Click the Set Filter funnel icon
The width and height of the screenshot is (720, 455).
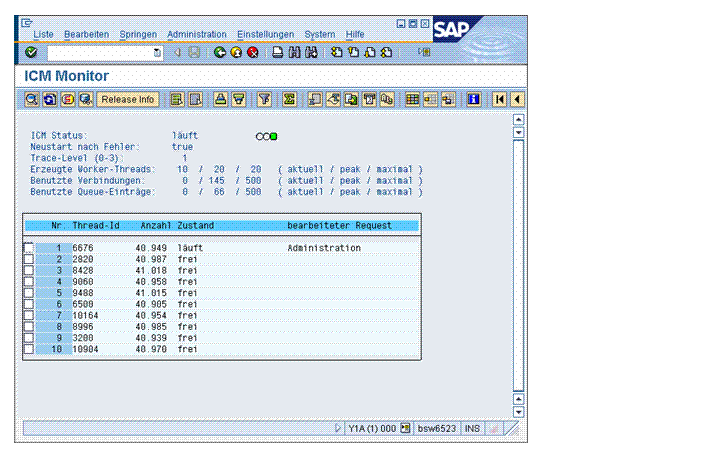tap(264, 99)
